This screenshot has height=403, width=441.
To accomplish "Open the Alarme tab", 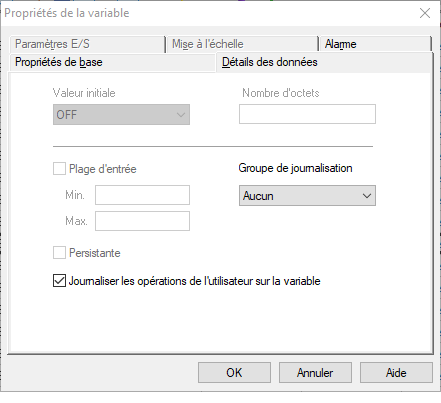I will coord(375,44).
